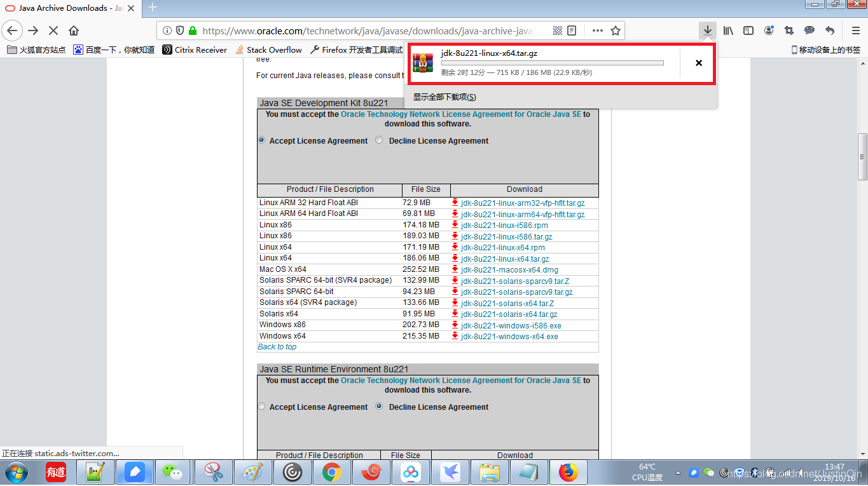Click the screenshot crop tool icon
The height and width of the screenshot is (486, 868).
click(x=789, y=30)
